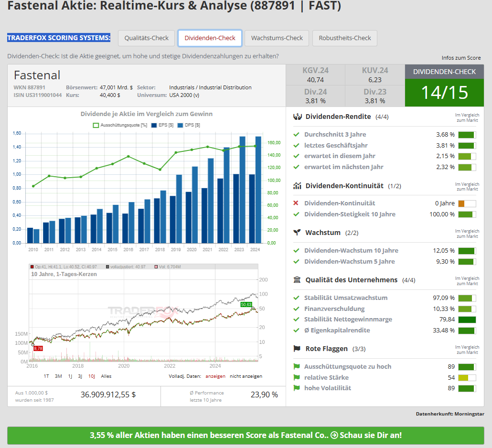Click the Dividenden-Kontinuität chart icon
The height and width of the screenshot is (448, 492).
tap(297, 186)
